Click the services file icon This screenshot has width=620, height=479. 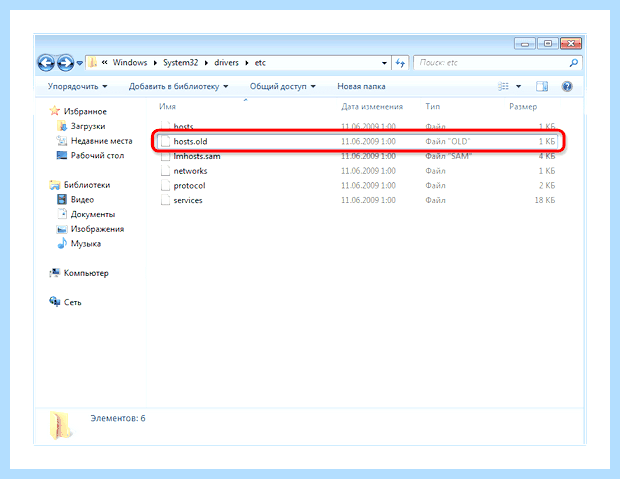(165, 200)
